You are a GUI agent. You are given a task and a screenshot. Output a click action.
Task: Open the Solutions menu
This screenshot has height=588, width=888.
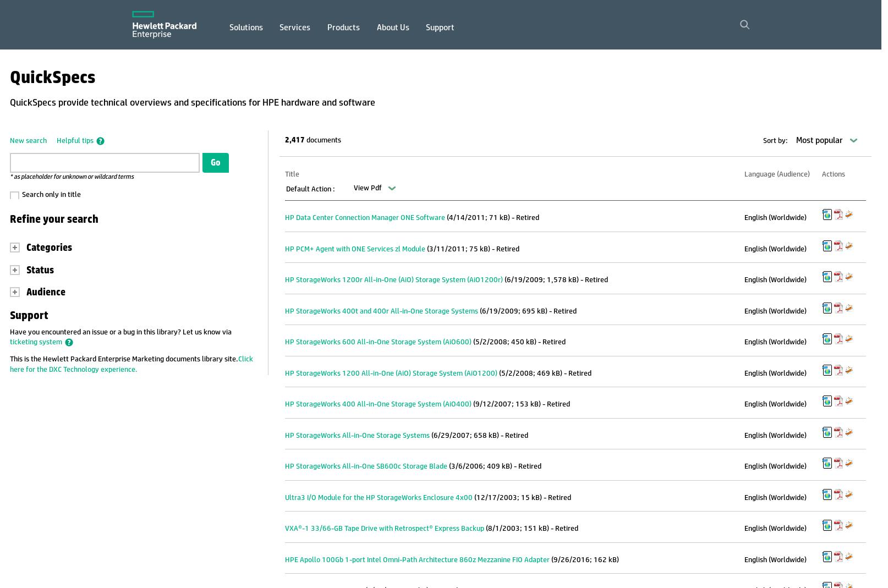[246, 28]
